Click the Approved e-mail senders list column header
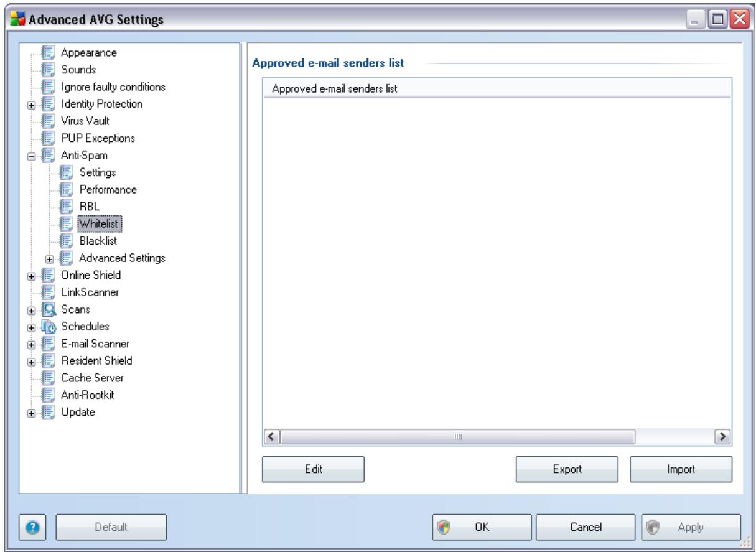756x552 pixels. pos(496,89)
